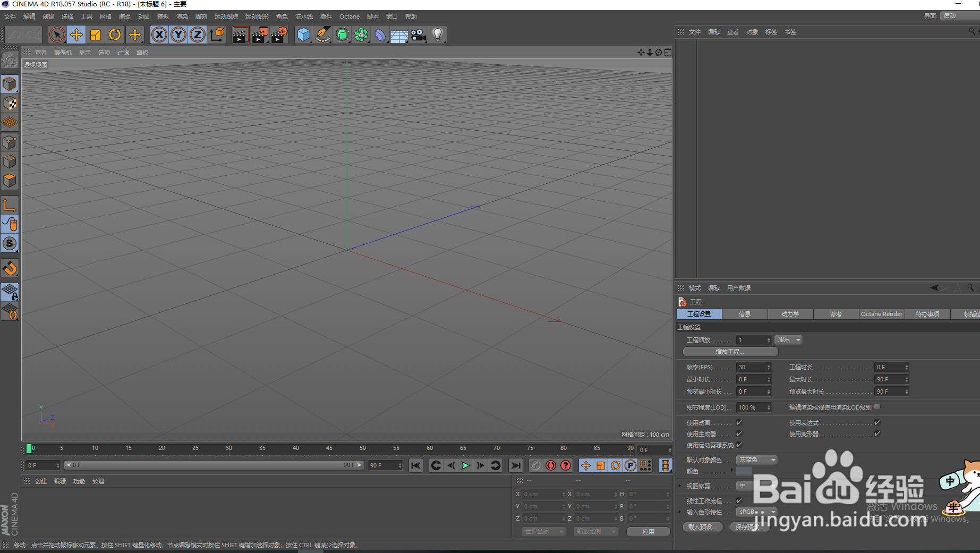Toggle Y axis lock
Viewport: 980px width, 553px height.
pyautogui.click(x=178, y=35)
